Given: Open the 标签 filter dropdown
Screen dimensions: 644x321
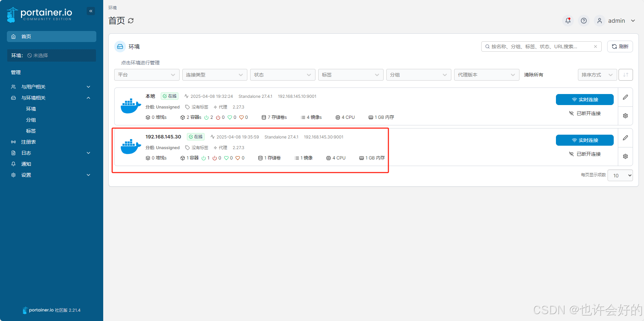Looking at the screenshot, I should (x=351, y=75).
